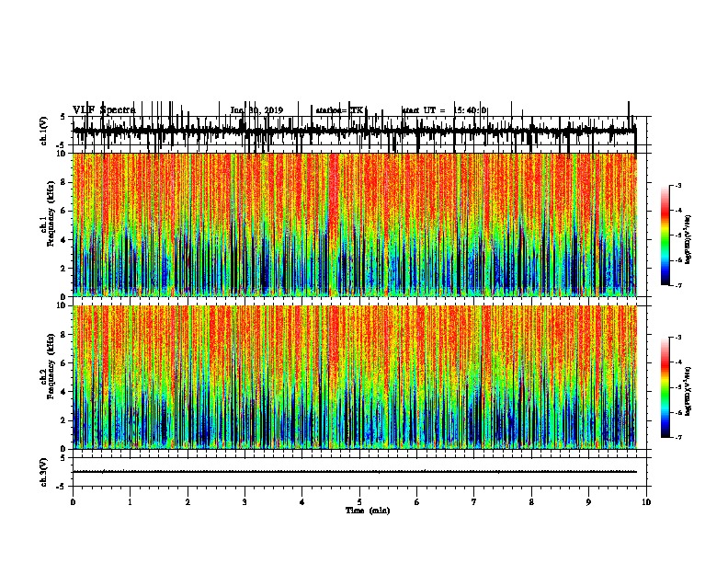
Task: Click the "2" kHz tick on ch.1 spectrogram
Action: coord(63,269)
